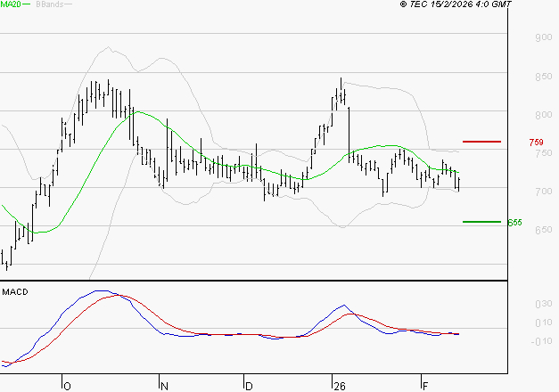
Task: Click the TEC copyright timestamp text
Action: click(456, 5)
